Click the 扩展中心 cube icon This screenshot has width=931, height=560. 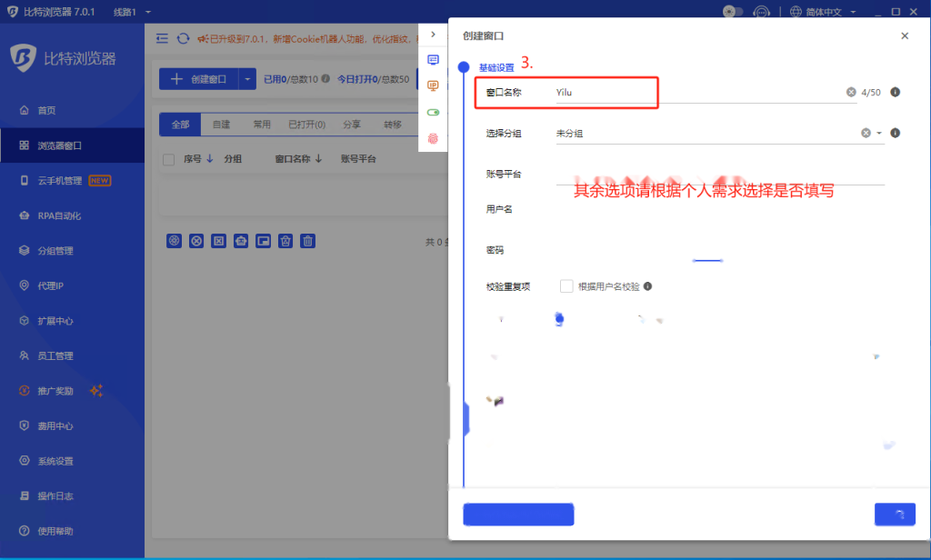point(25,321)
